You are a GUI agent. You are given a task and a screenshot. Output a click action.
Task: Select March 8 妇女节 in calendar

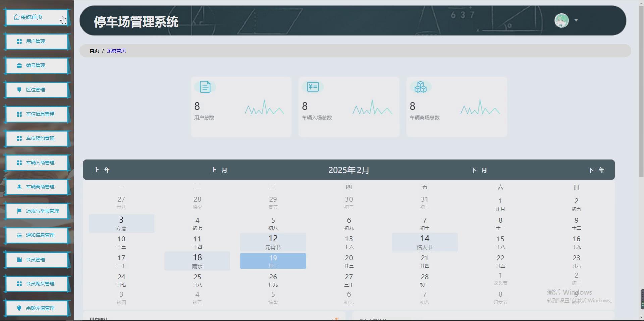500,298
